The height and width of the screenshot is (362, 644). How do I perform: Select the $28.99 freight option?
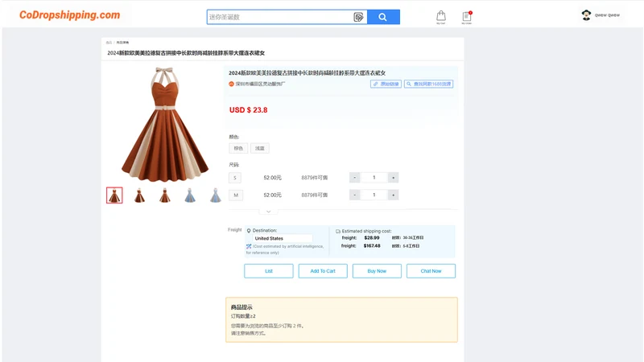point(372,237)
